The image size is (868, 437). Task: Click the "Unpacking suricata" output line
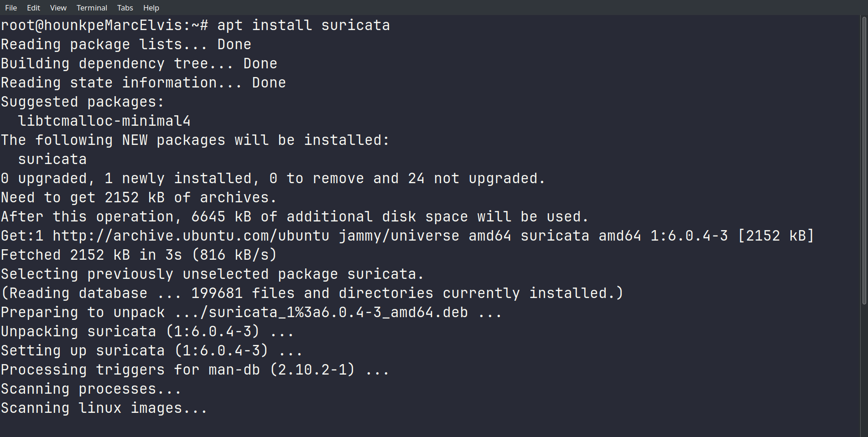pos(147,332)
